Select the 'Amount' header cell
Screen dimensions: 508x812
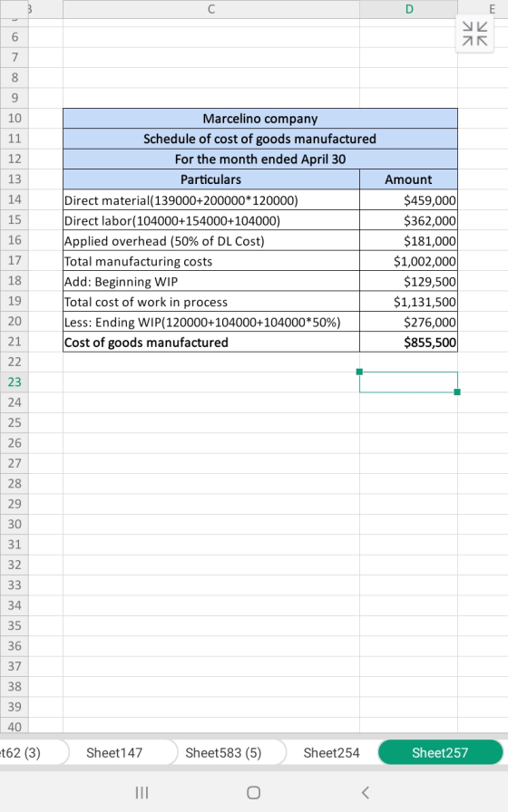(x=408, y=179)
